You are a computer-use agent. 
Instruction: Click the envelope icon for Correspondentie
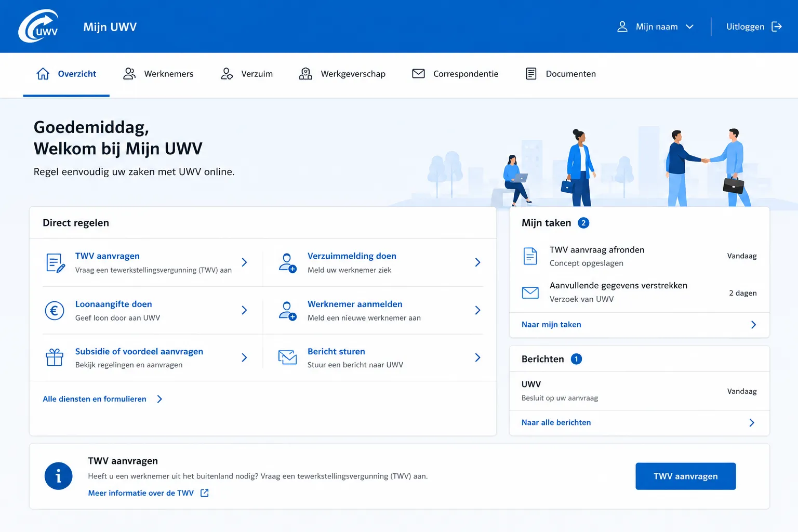coord(418,74)
